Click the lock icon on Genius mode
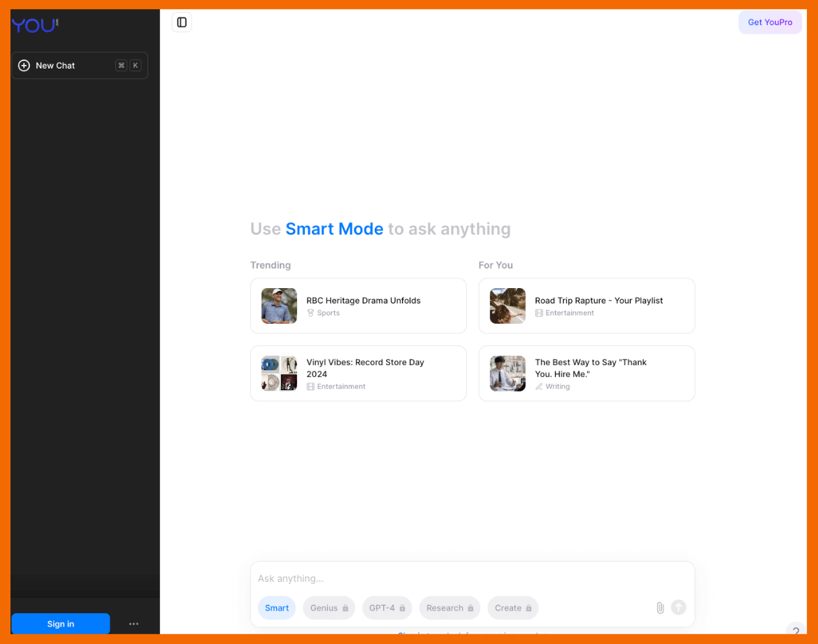Image resolution: width=818 pixels, height=644 pixels. click(x=345, y=608)
